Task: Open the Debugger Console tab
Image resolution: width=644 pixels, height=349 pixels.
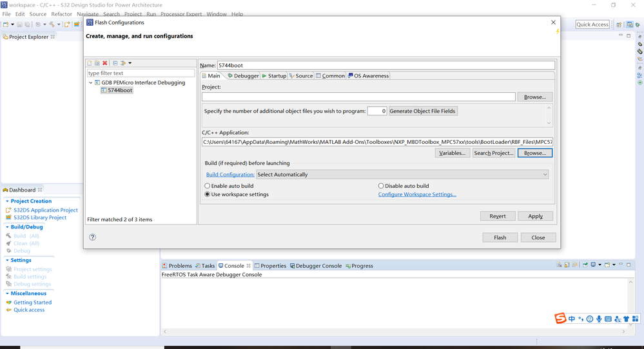Action: [x=316, y=266]
